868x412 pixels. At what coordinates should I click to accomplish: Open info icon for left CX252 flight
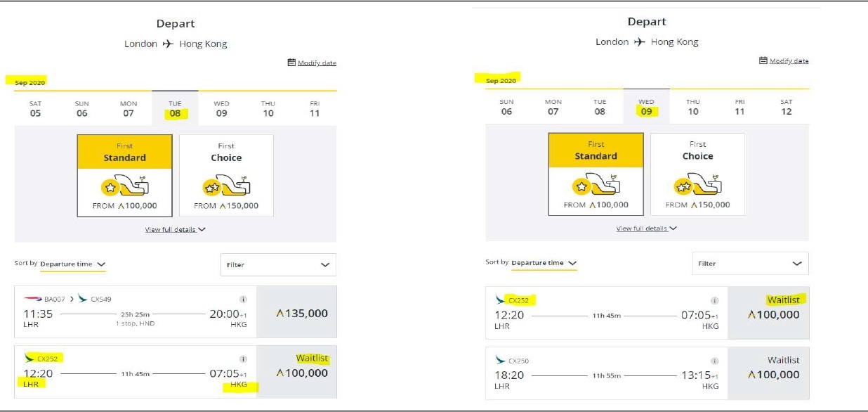click(x=243, y=359)
